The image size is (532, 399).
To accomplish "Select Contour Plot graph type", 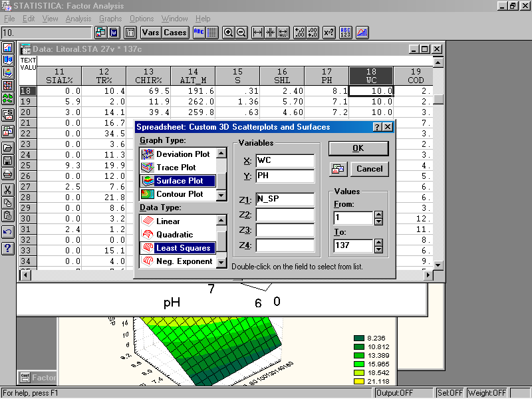I will coord(178,194).
